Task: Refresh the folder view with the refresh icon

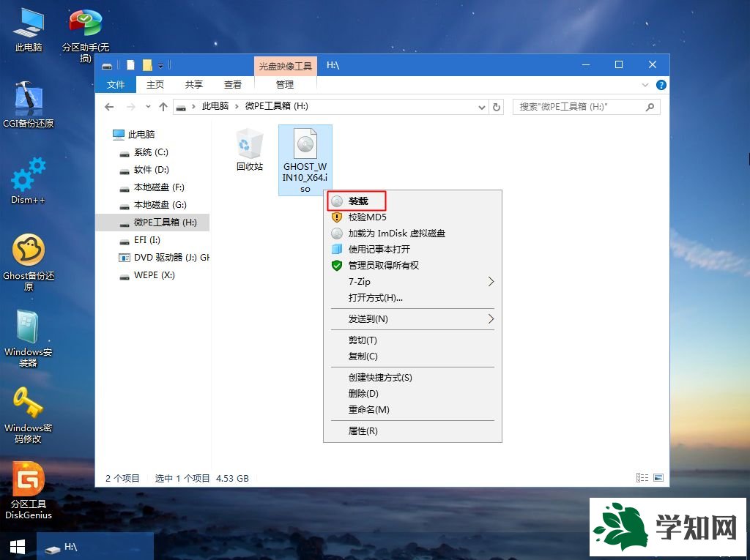Action: click(497, 106)
